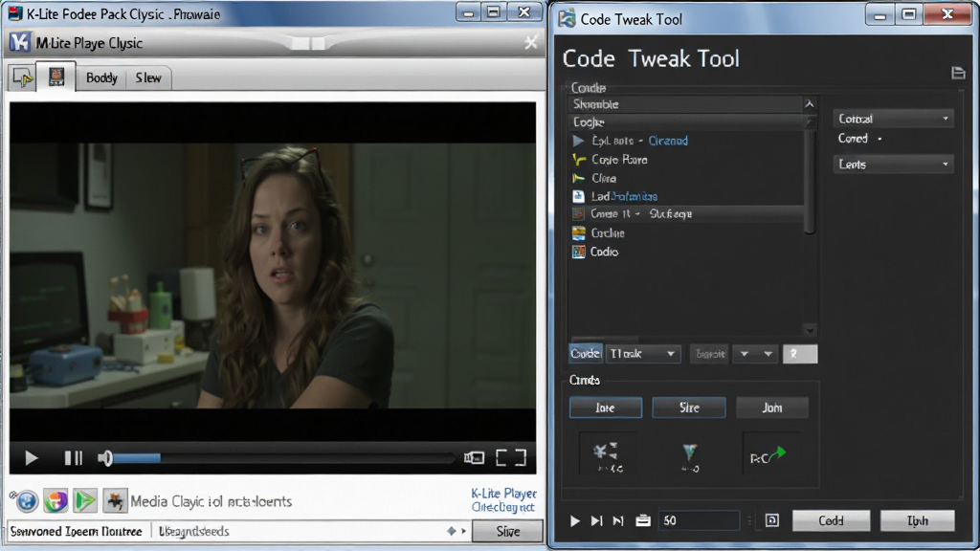Viewport: 980px width, 551px height.
Task: Click the colored grid icon of Codio row
Action: click(x=579, y=252)
